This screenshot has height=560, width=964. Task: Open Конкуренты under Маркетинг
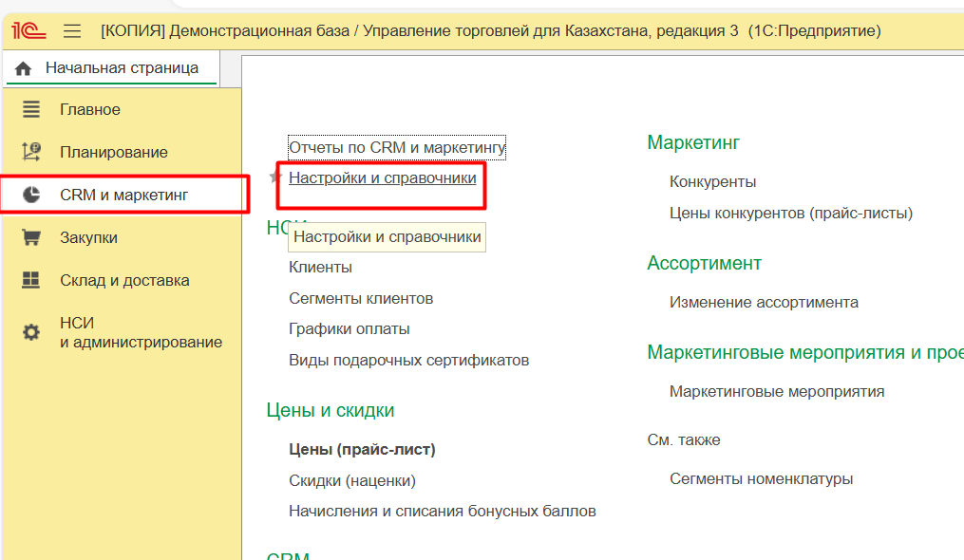(712, 181)
